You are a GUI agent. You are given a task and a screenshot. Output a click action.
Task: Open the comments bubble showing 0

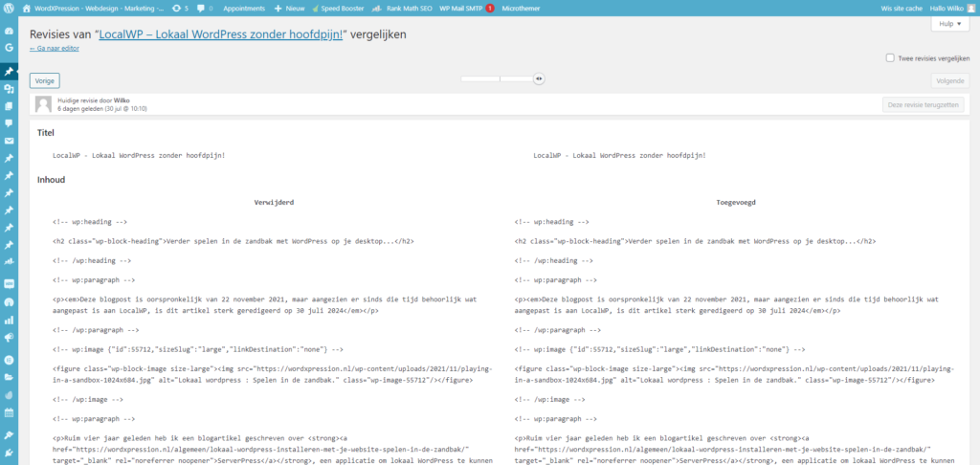click(x=205, y=9)
